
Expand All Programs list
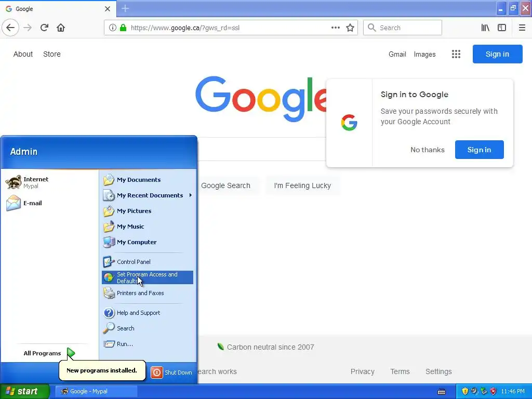[x=49, y=353]
